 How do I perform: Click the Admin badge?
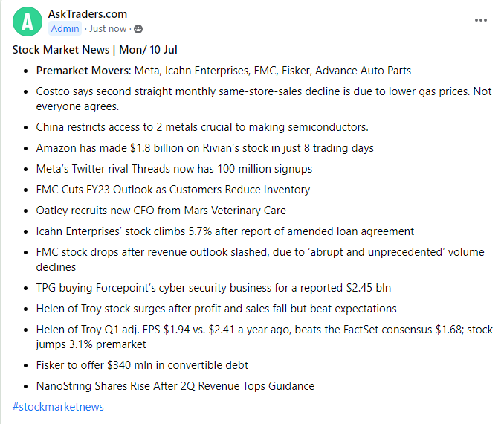[x=66, y=29]
